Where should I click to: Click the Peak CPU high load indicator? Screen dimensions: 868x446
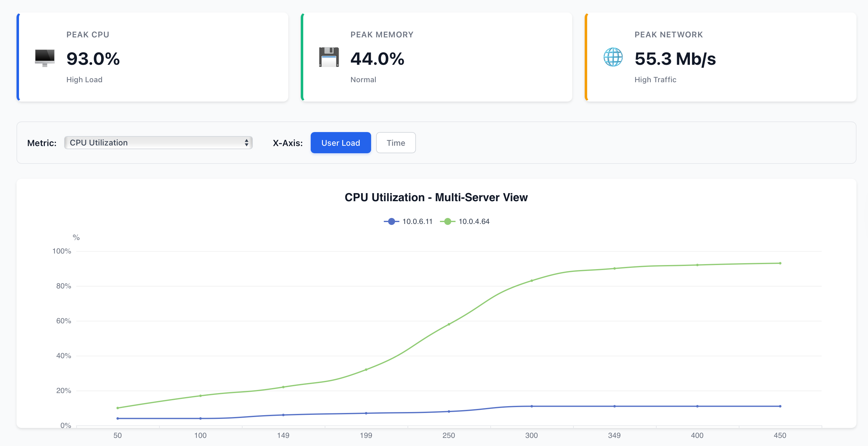pos(84,79)
